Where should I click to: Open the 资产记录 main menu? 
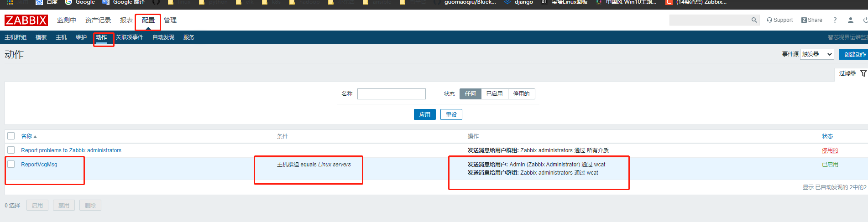click(x=98, y=20)
